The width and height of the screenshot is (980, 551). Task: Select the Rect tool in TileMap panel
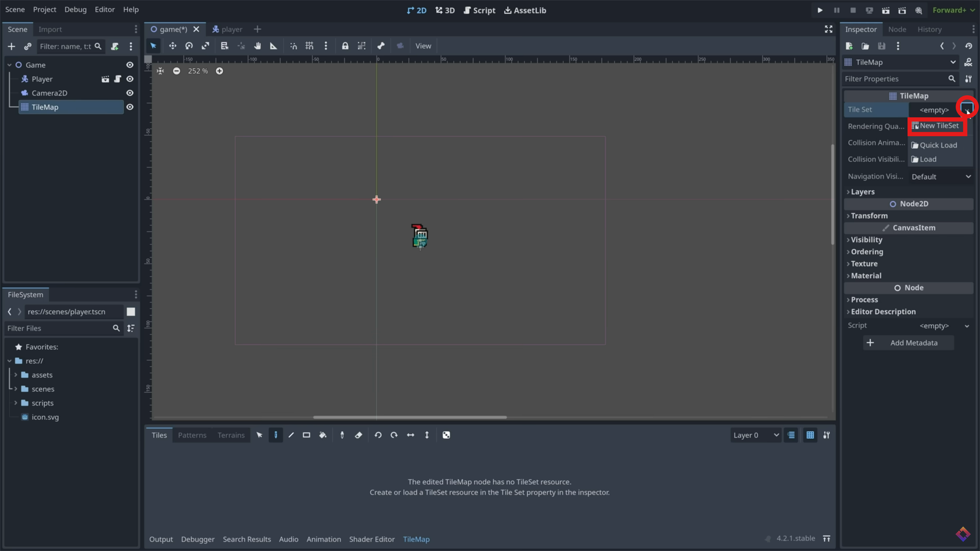point(306,435)
